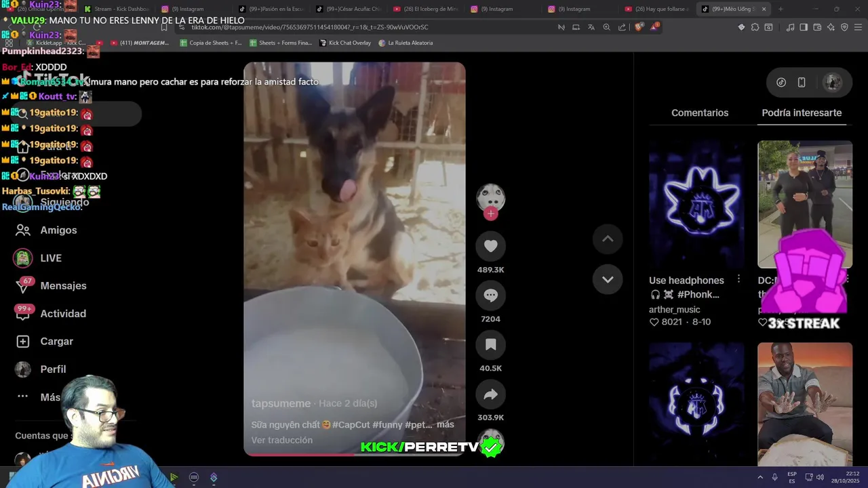Open the Kick Chat Overlay bookmark

click(345, 43)
